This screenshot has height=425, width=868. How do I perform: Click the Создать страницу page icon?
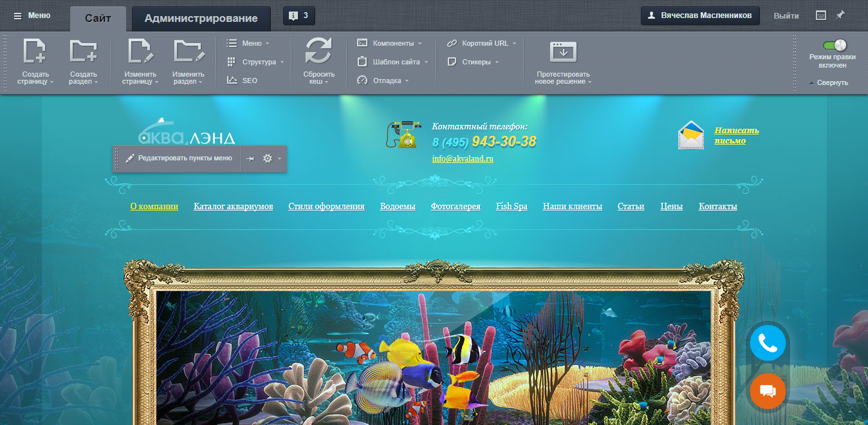(35, 51)
